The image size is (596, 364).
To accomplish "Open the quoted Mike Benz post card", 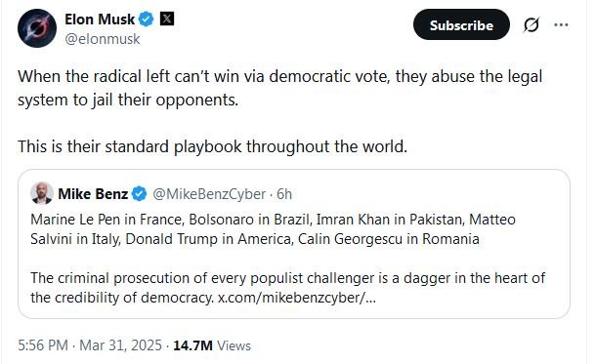I will [x=294, y=244].
